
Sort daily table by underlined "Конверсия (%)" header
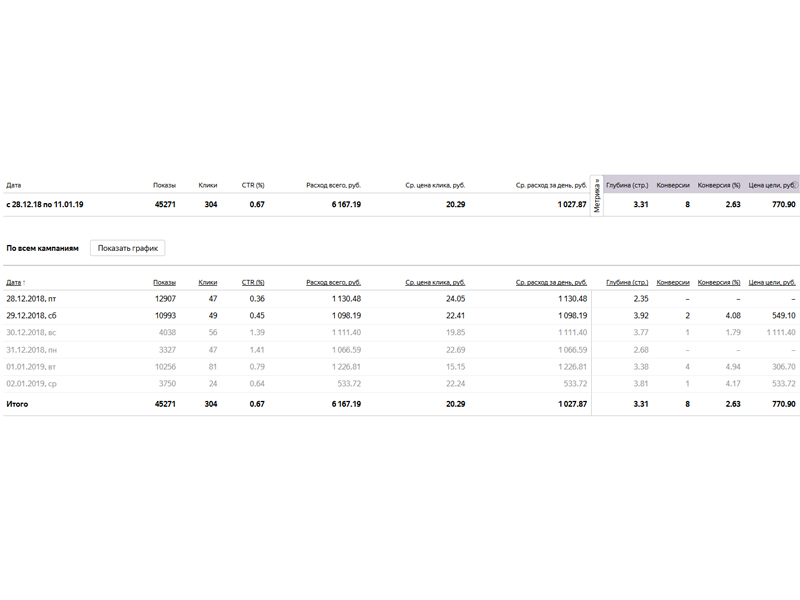[719, 283]
